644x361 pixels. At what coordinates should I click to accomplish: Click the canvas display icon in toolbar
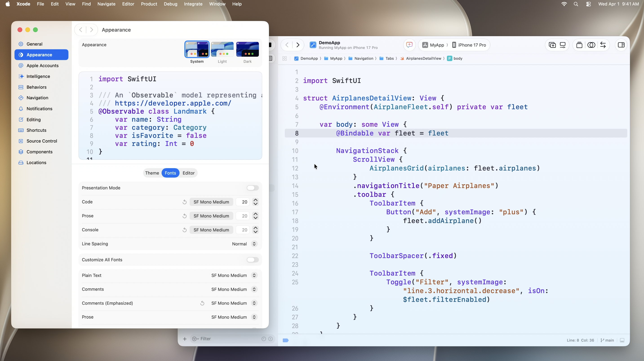[562, 45]
